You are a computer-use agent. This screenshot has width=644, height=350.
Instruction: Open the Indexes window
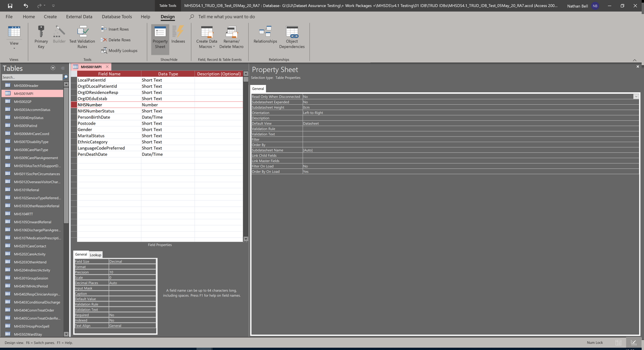point(178,35)
